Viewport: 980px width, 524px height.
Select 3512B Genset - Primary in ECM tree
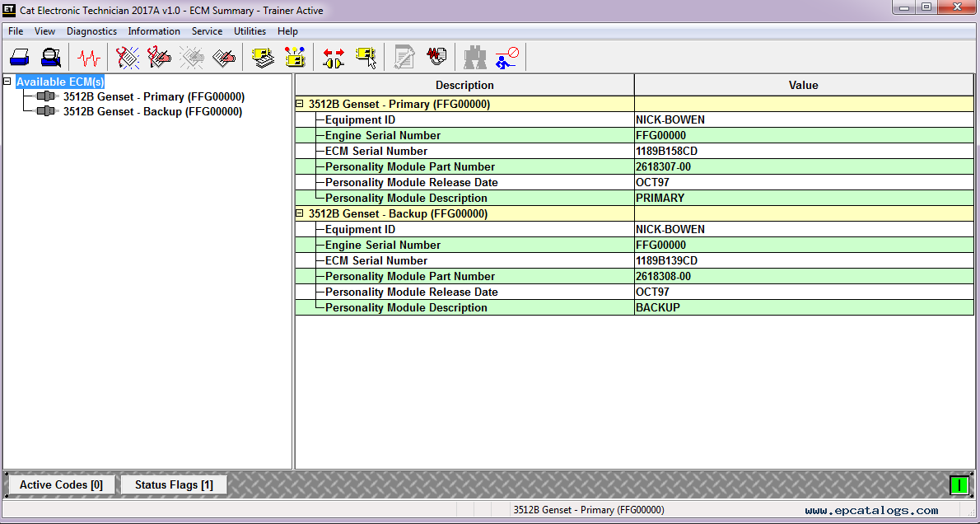coord(154,97)
